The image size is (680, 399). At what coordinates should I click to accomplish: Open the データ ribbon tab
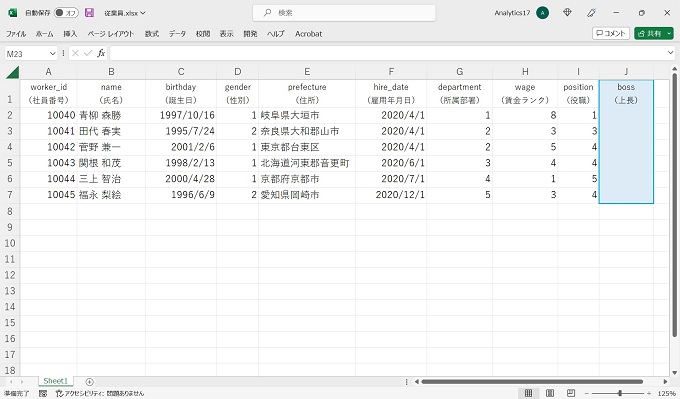[177, 33]
